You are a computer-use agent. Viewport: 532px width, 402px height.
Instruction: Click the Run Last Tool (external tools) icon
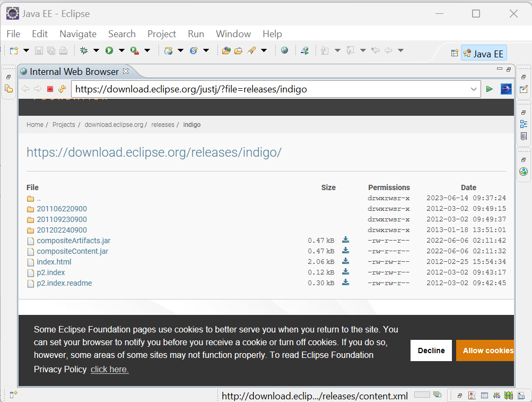pos(135,50)
